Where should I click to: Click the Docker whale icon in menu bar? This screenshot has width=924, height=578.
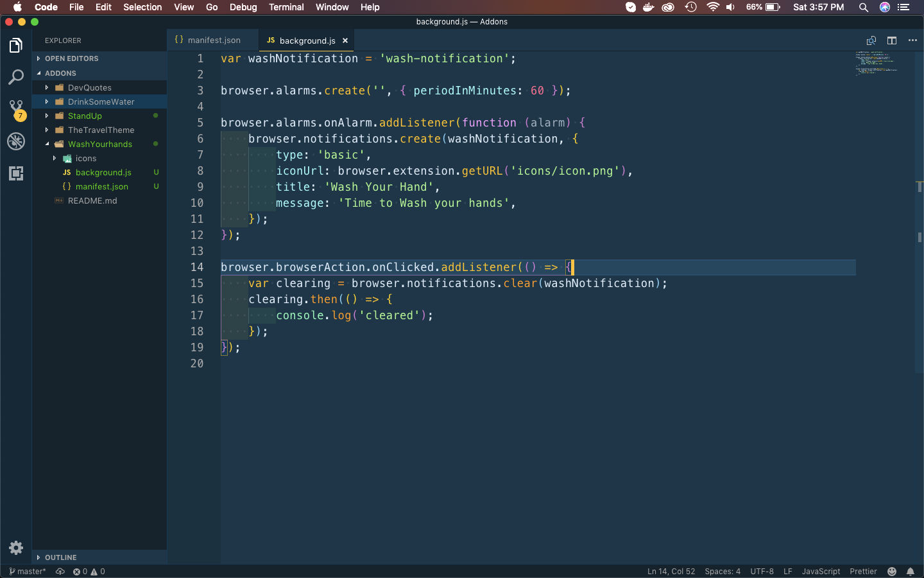point(649,7)
